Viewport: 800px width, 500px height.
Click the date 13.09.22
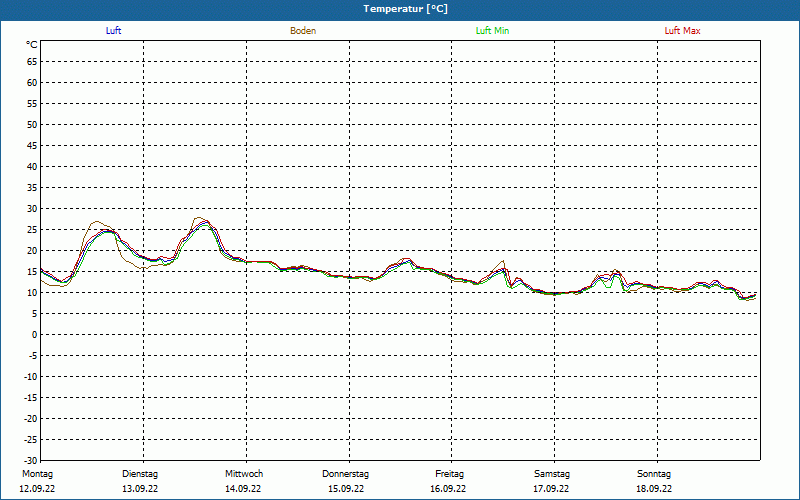coord(140,489)
